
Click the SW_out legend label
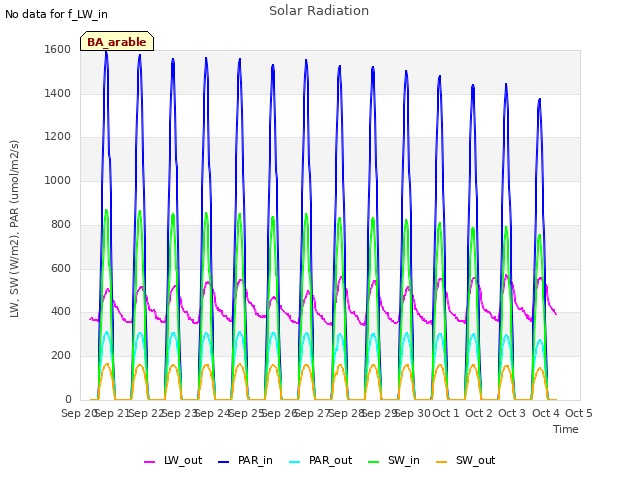(x=476, y=461)
